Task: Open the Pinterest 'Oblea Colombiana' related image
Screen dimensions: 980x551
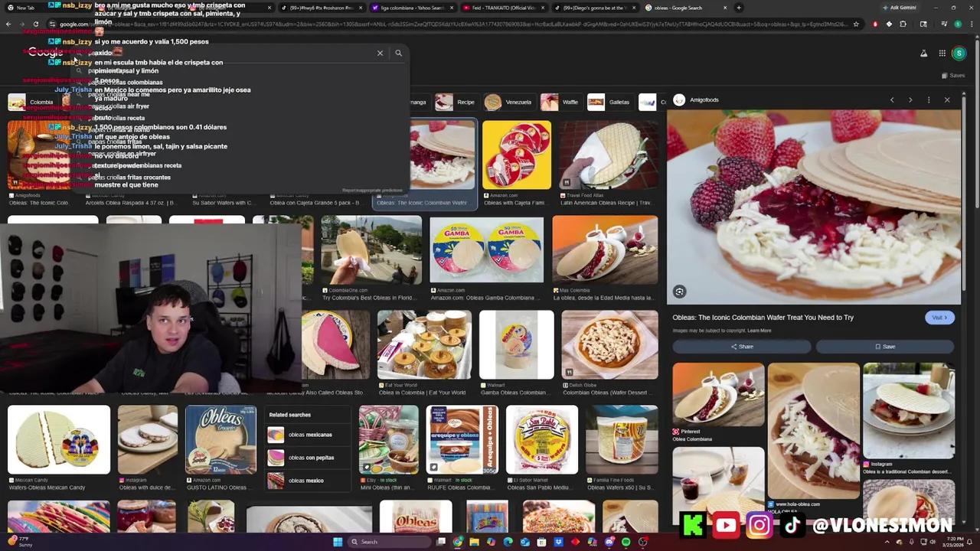Action: [718, 395]
